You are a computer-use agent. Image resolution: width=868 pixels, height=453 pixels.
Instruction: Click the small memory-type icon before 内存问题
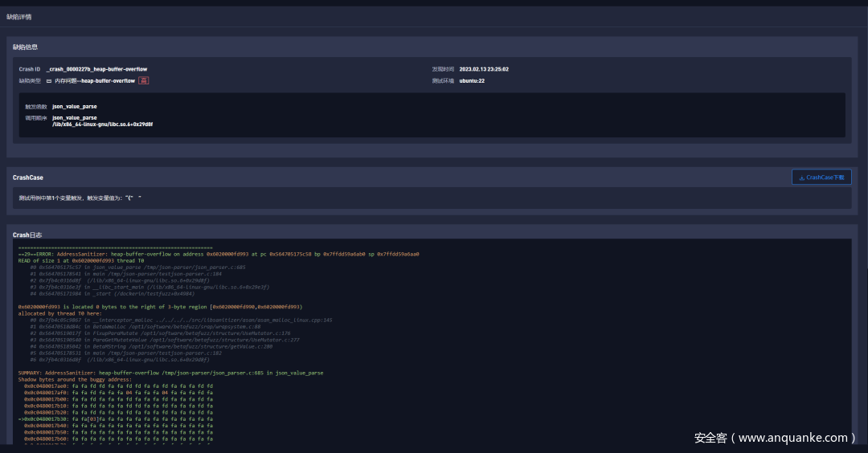point(49,81)
